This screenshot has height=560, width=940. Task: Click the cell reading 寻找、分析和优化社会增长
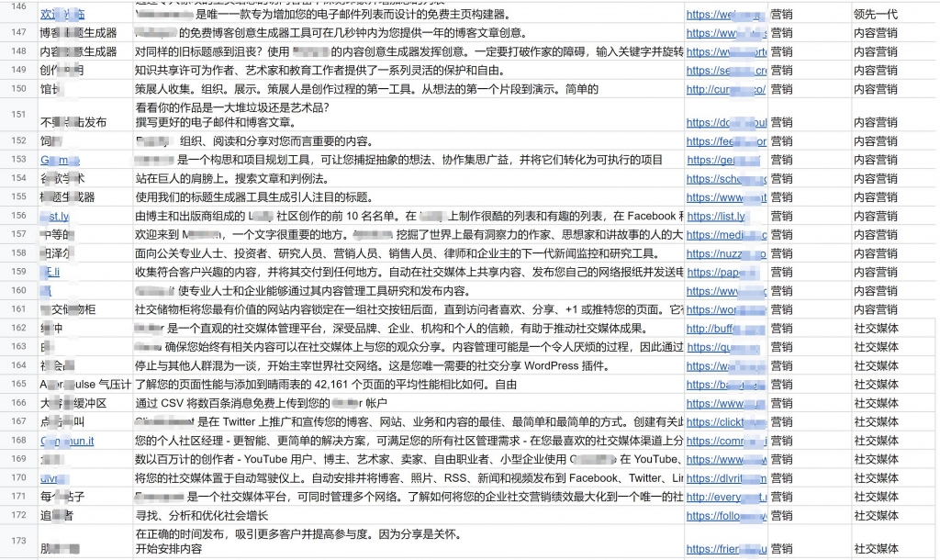[408, 516]
